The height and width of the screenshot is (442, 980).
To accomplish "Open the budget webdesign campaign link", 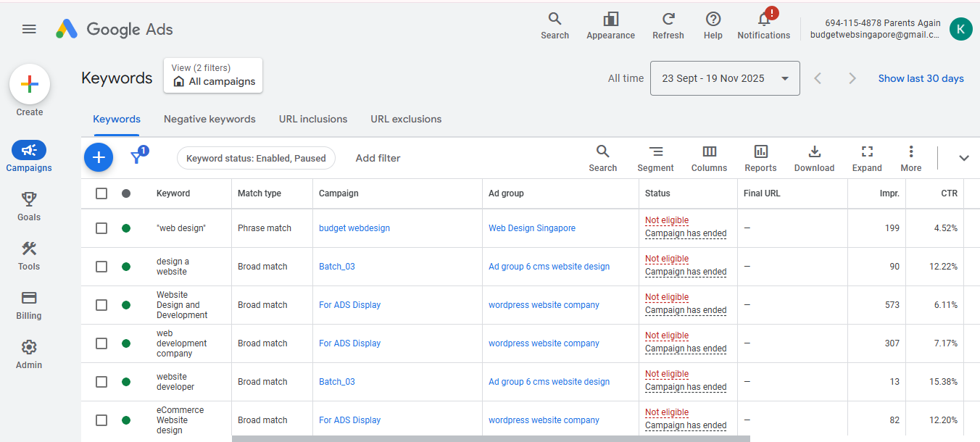I will (x=354, y=228).
